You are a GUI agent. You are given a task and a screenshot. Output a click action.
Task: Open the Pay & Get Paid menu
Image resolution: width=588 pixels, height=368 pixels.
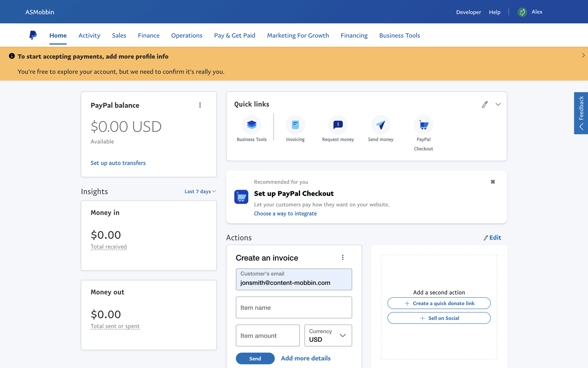click(235, 36)
